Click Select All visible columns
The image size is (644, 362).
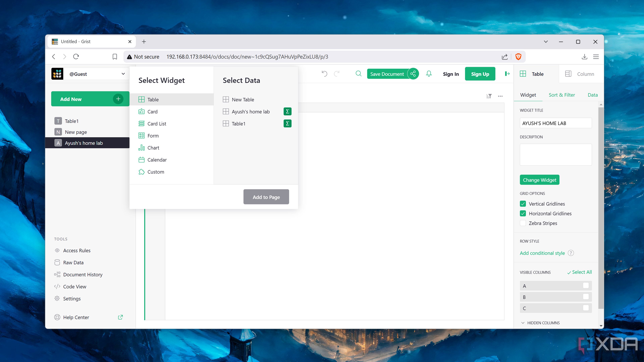pyautogui.click(x=579, y=272)
